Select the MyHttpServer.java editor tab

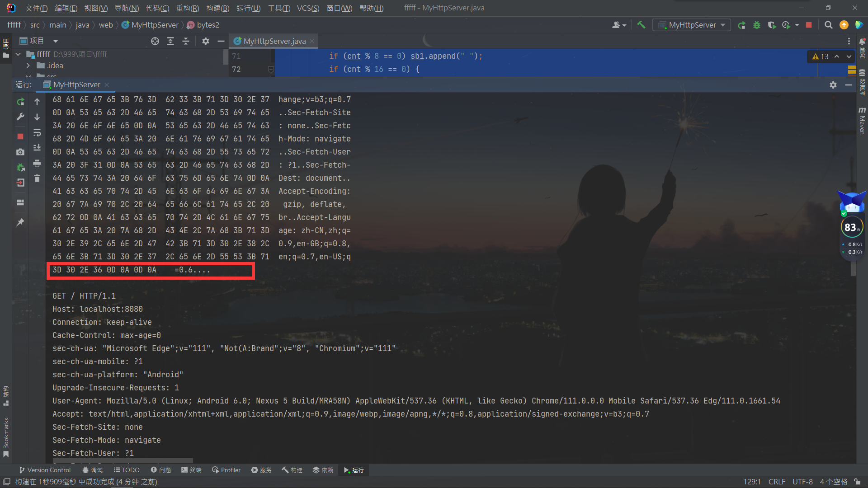point(274,41)
